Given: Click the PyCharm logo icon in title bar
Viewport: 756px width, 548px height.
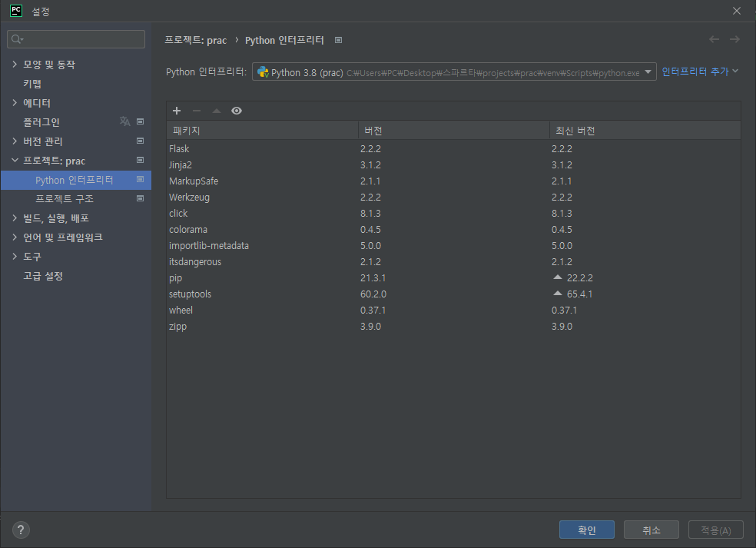Looking at the screenshot, I should click(16, 11).
